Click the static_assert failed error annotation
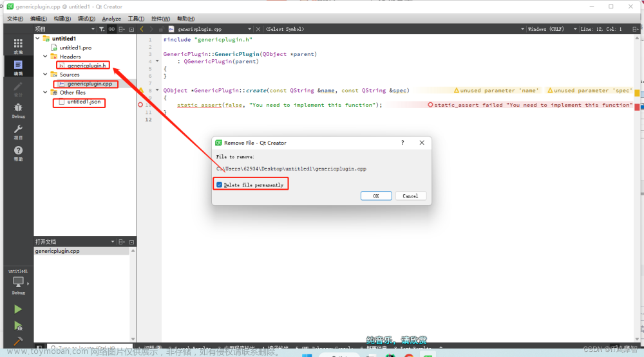644x357 pixels. pyautogui.click(x=530, y=105)
